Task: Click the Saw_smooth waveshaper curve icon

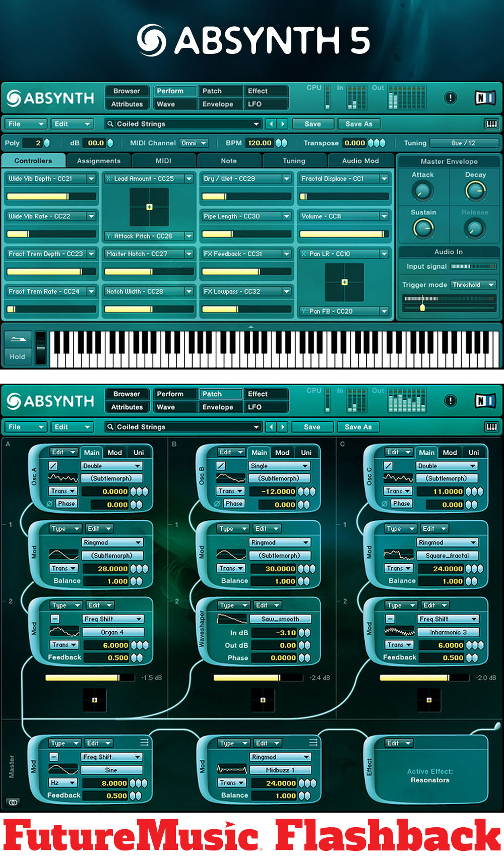Action: tap(232, 619)
